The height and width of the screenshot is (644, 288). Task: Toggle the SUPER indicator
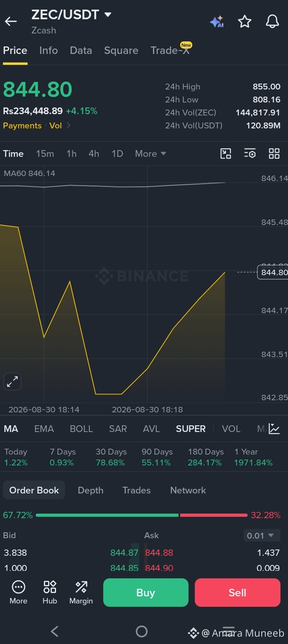(x=191, y=429)
